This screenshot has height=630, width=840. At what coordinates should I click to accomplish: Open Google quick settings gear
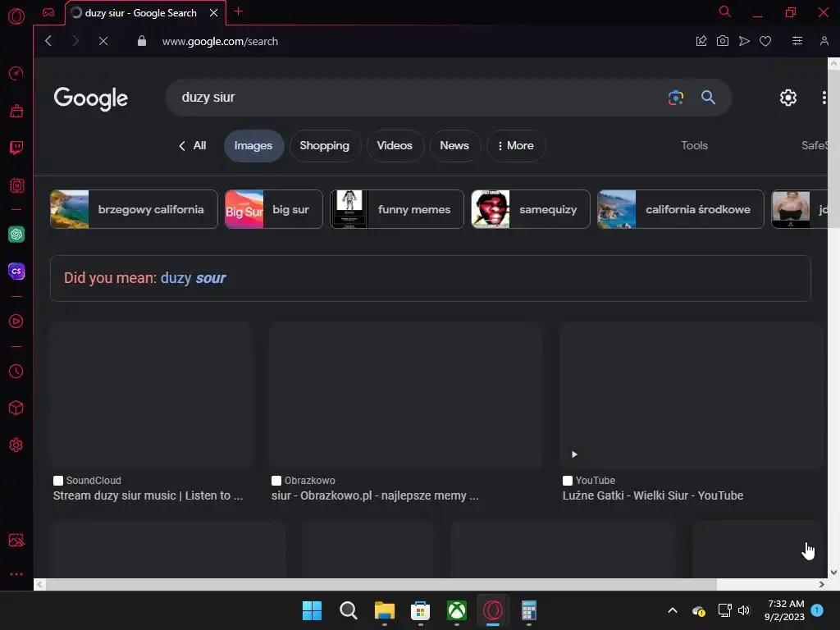tap(788, 98)
